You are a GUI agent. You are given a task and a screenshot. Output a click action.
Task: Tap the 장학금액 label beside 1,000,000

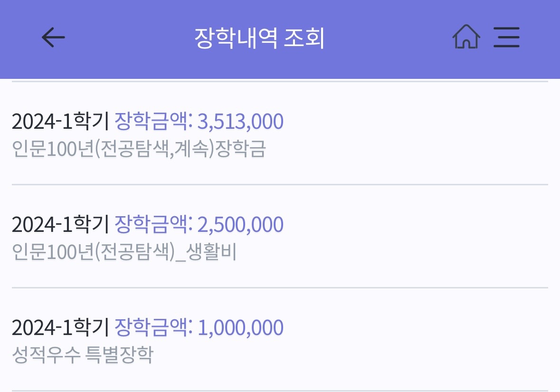coord(153,327)
